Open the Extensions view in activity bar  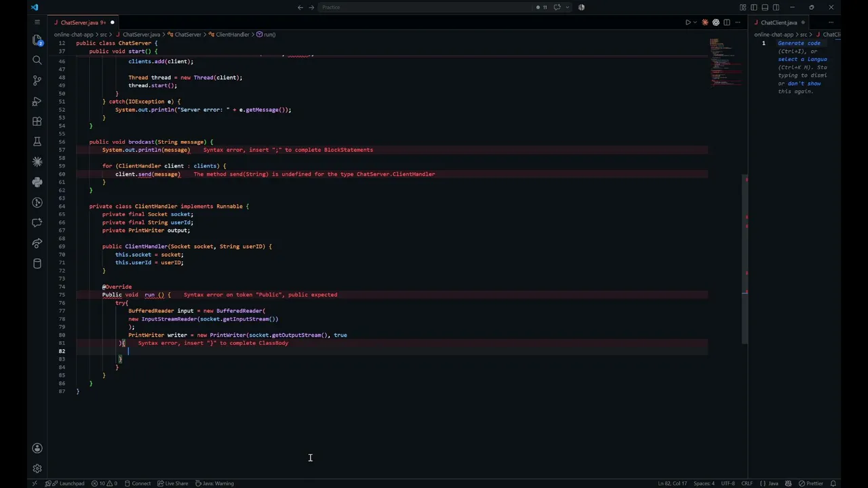37,121
